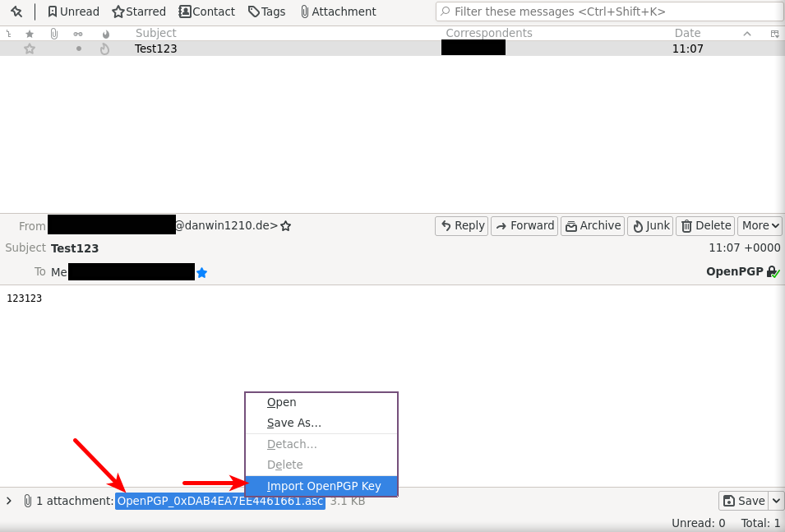Click the column picker icon in the header

774,34
